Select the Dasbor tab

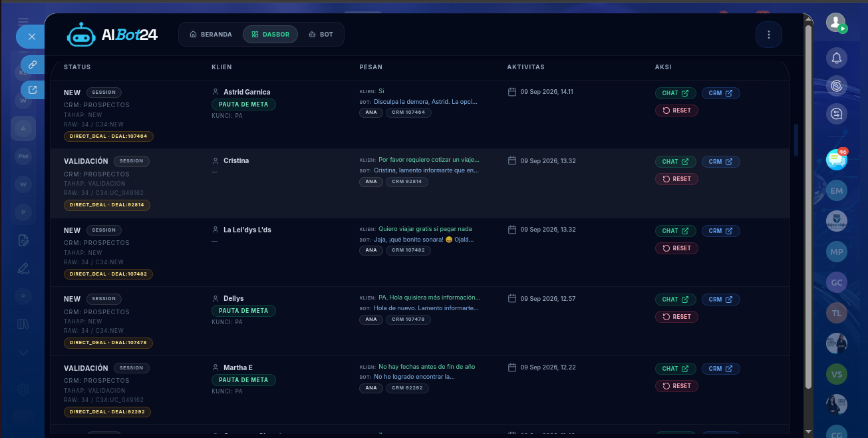[x=271, y=35]
